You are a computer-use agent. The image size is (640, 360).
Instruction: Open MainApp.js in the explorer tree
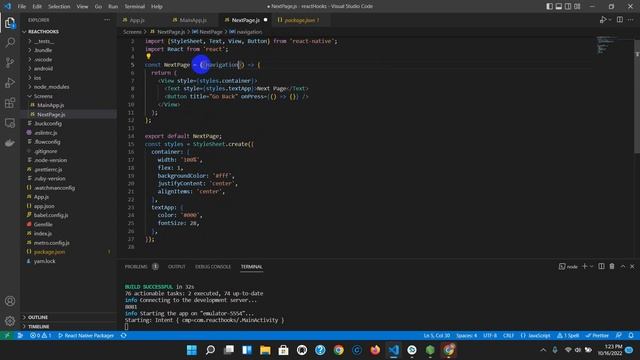(51, 105)
